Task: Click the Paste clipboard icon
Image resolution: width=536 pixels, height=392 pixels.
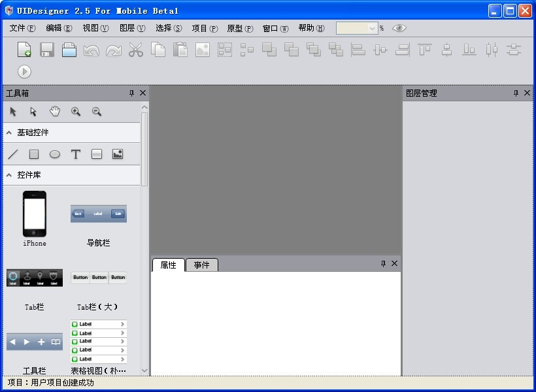Action: click(180, 50)
